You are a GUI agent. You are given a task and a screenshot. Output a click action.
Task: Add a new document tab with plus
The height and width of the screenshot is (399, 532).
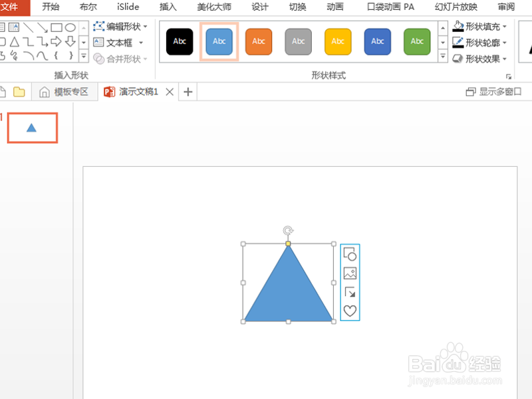point(188,92)
